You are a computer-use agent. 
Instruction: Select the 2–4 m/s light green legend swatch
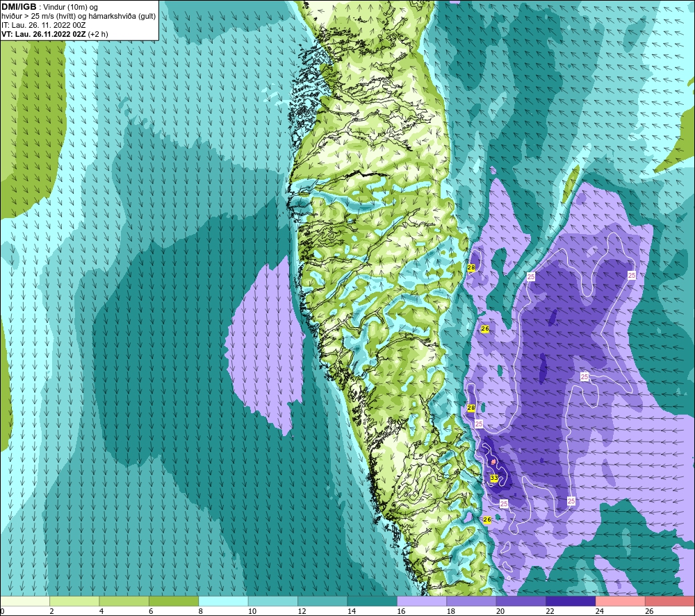[x=74, y=601]
